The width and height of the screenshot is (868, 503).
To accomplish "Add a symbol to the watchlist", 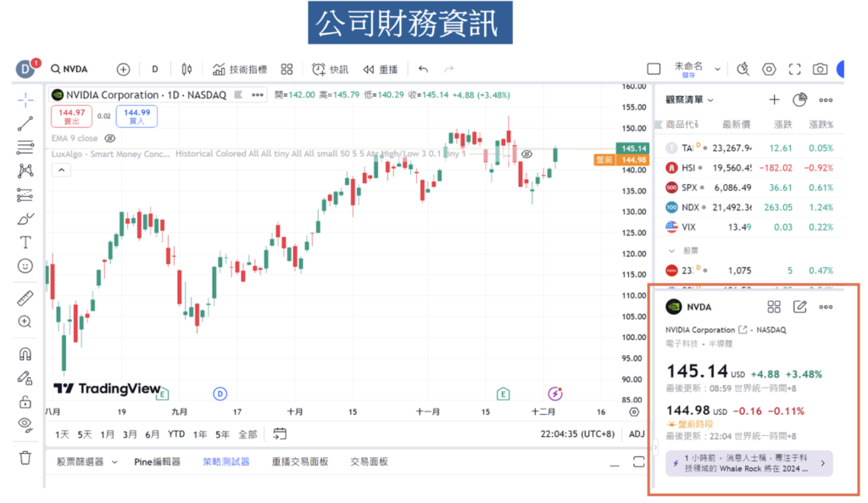I will click(774, 100).
